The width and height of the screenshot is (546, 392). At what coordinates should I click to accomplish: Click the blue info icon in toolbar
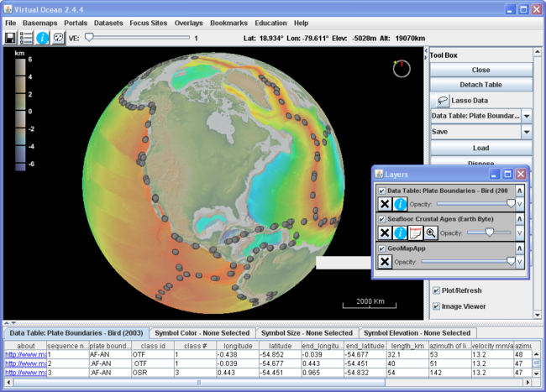coord(42,38)
